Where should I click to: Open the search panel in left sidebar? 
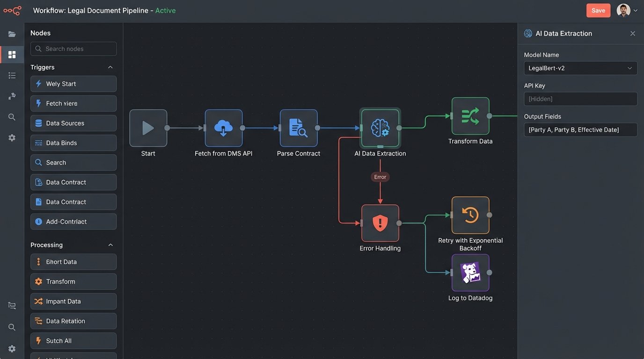pos(12,116)
